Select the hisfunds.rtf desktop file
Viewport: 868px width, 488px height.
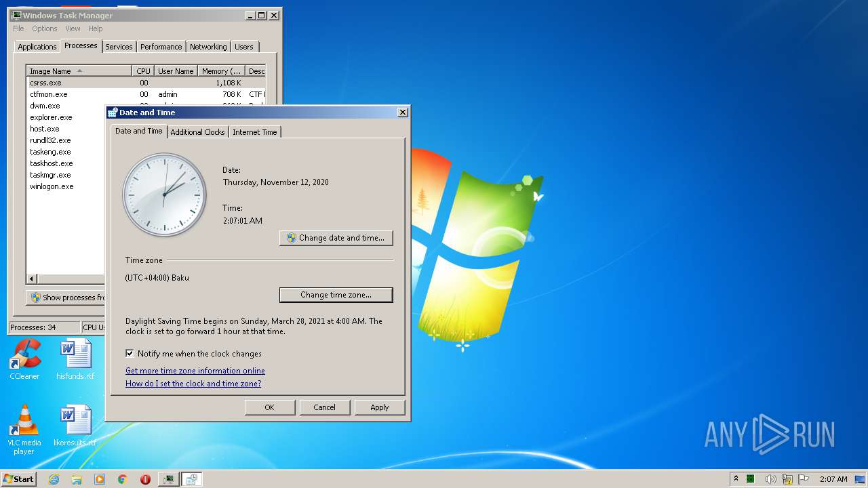[x=75, y=359]
